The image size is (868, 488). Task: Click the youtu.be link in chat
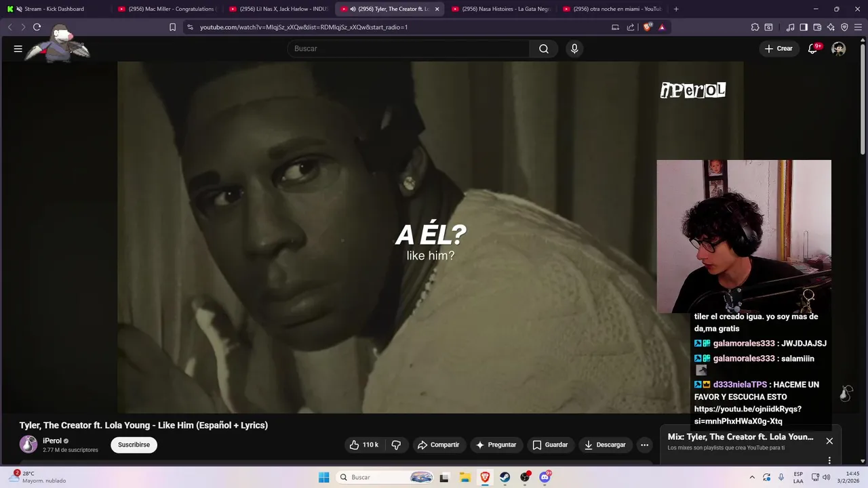click(747, 415)
